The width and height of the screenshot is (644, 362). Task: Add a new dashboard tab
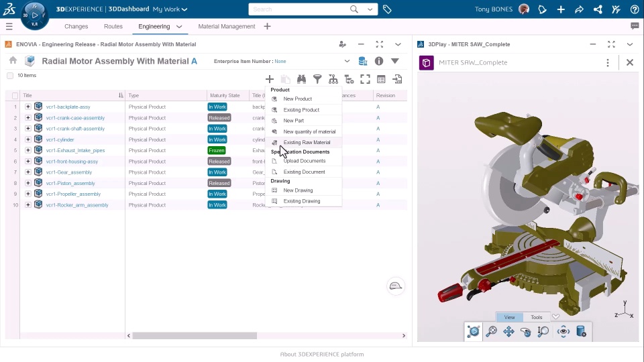(268, 26)
